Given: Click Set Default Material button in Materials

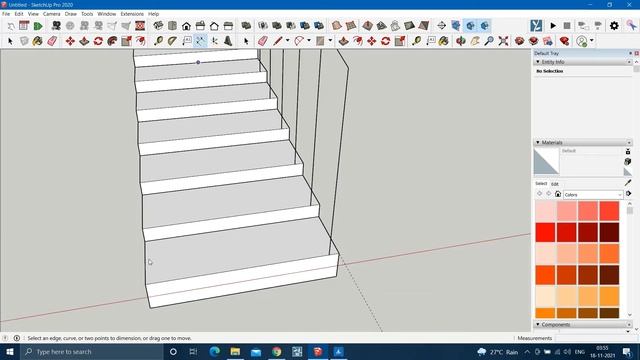Looking at the screenshot, I should pyautogui.click(x=628, y=172).
